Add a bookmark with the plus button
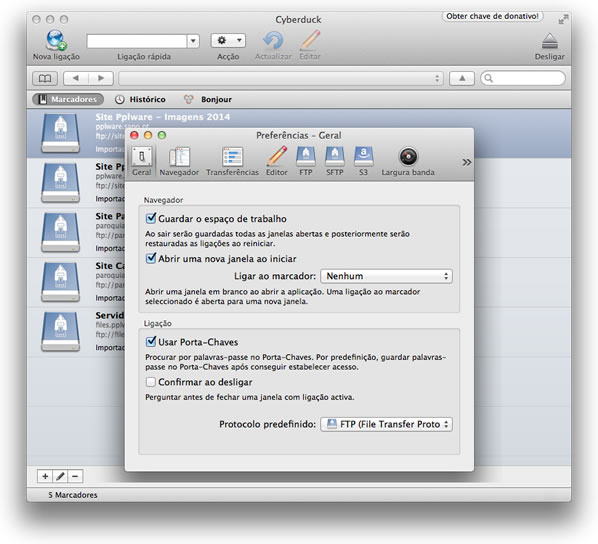This screenshot has width=598, height=544. coord(45,476)
